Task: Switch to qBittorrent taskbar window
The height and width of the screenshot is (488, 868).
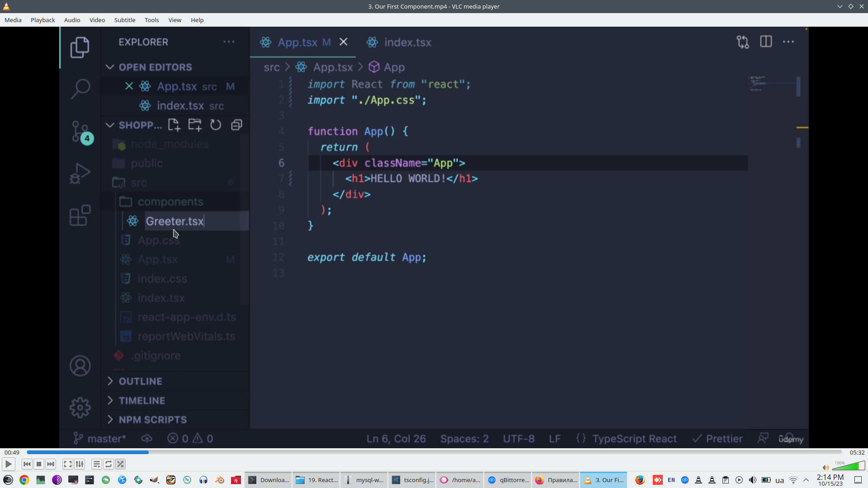Action: coord(508,480)
